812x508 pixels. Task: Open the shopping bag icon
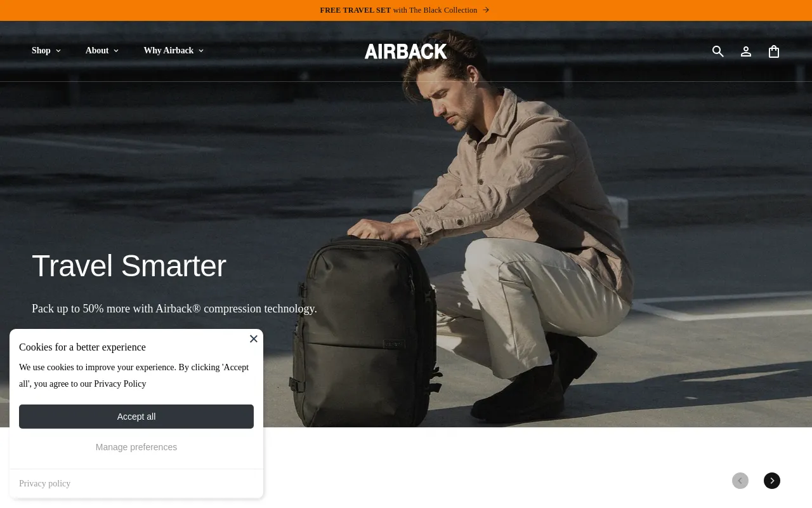coord(774,51)
